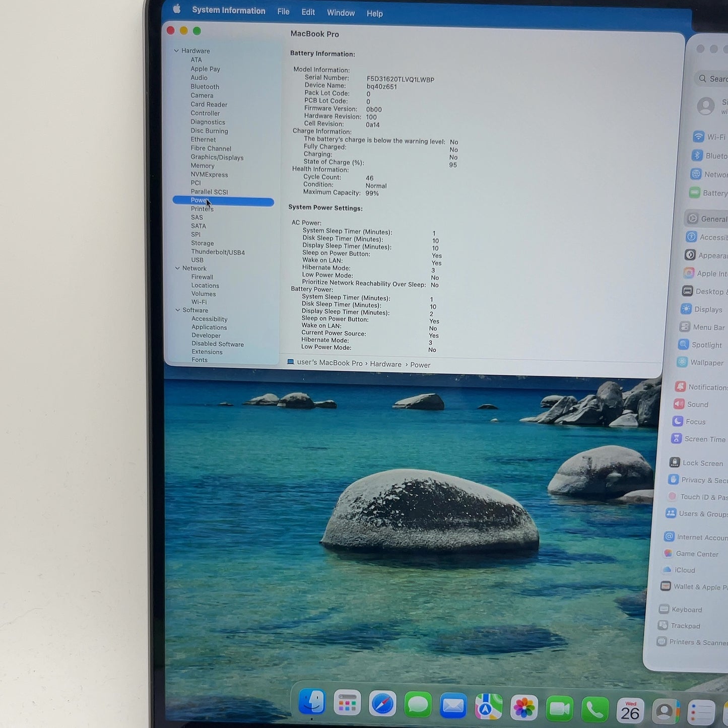Open Screen Time settings
This screenshot has width=728, height=728.
pyautogui.click(x=698, y=439)
